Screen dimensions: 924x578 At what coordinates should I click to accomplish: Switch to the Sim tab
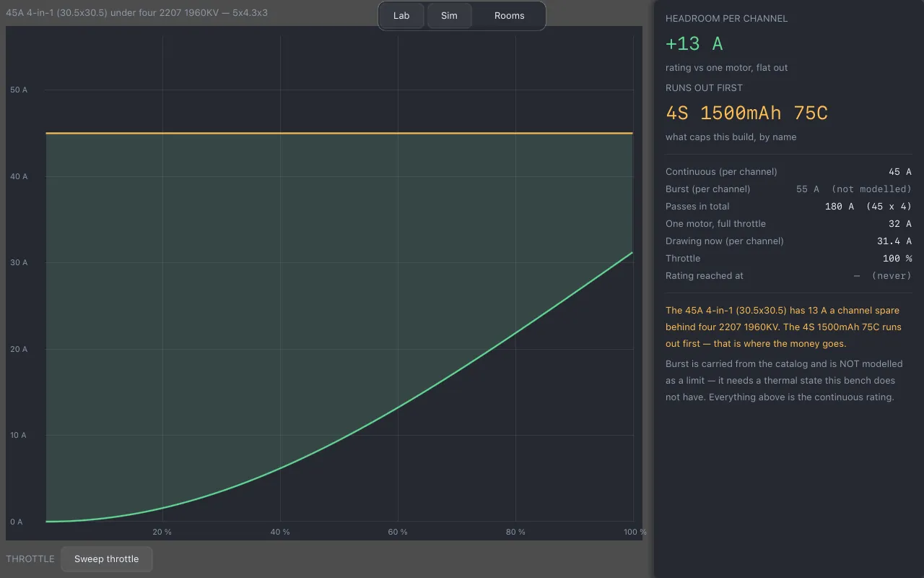tap(449, 16)
